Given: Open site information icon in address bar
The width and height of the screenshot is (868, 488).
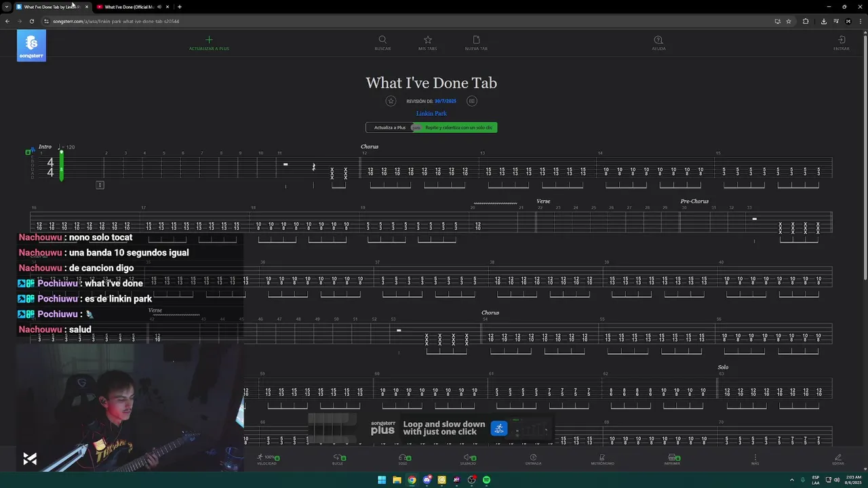Looking at the screenshot, I should [46, 21].
